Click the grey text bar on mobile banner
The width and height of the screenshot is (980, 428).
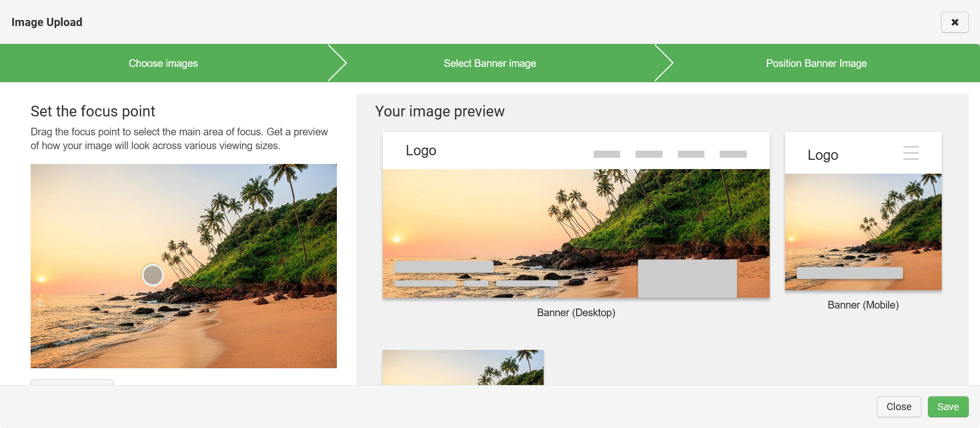point(849,273)
